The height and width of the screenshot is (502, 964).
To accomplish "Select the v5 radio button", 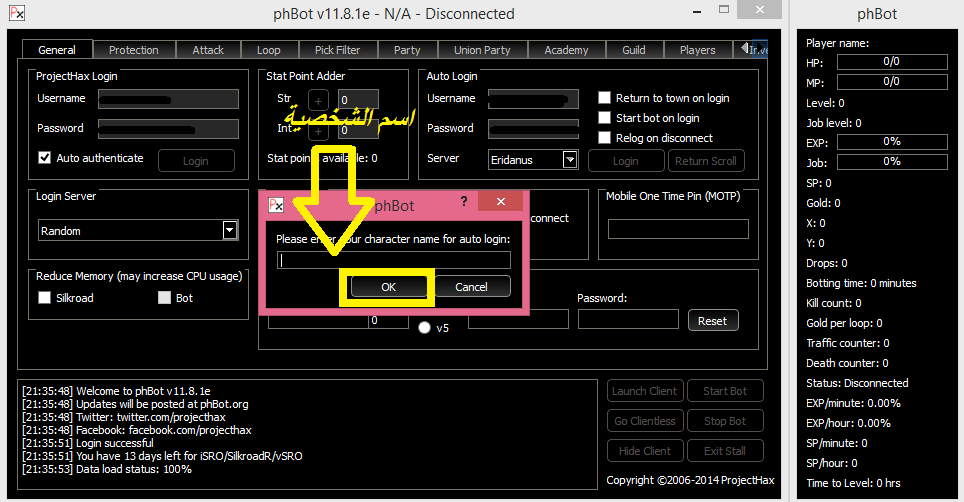I will [x=424, y=327].
